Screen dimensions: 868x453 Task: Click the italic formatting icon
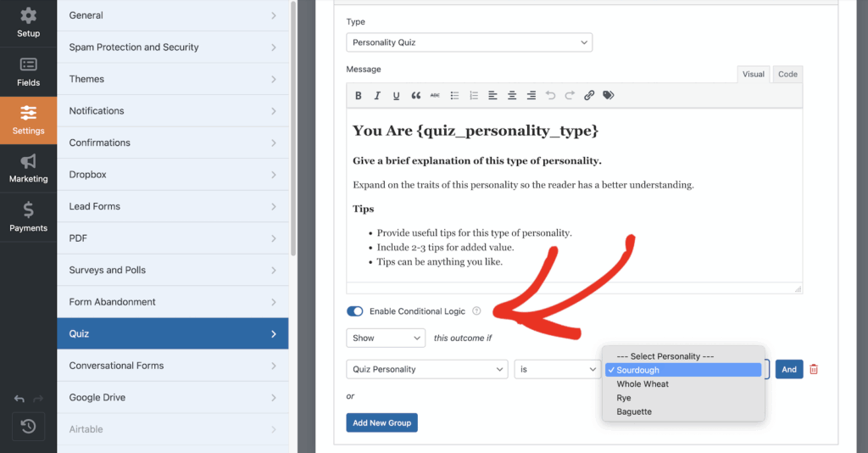pos(377,96)
